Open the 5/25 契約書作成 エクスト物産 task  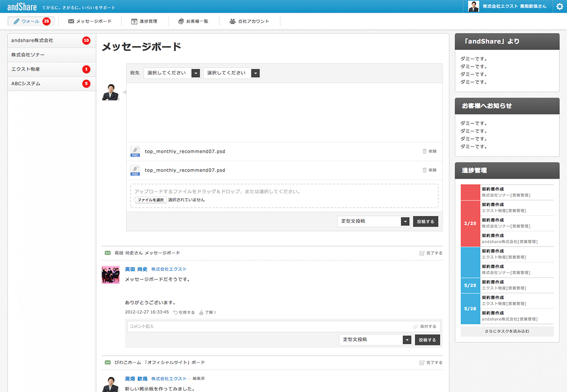(517, 285)
